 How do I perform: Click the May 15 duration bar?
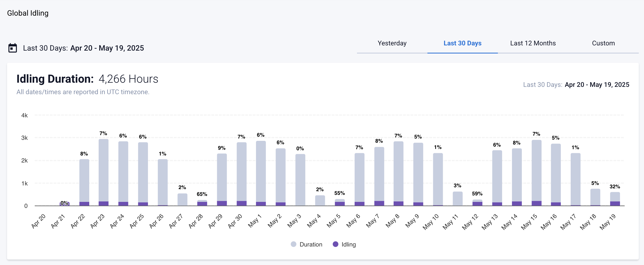point(536,170)
